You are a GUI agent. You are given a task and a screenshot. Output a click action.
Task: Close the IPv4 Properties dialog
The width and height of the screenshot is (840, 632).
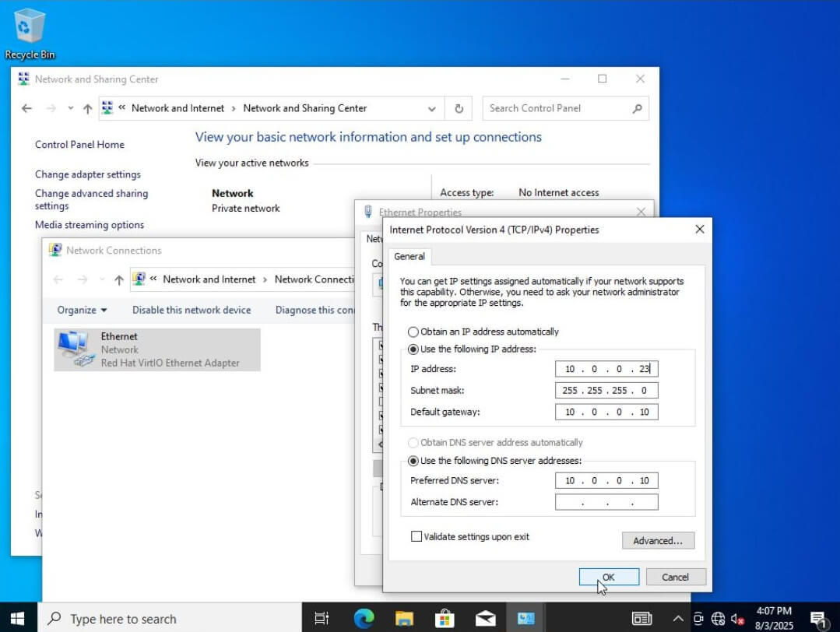pyautogui.click(x=699, y=230)
